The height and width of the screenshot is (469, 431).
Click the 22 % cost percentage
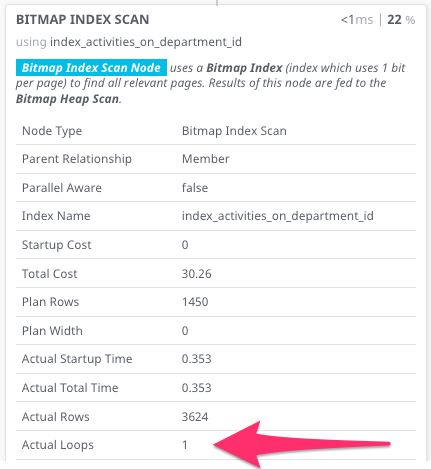pyautogui.click(x=401, y=20)
